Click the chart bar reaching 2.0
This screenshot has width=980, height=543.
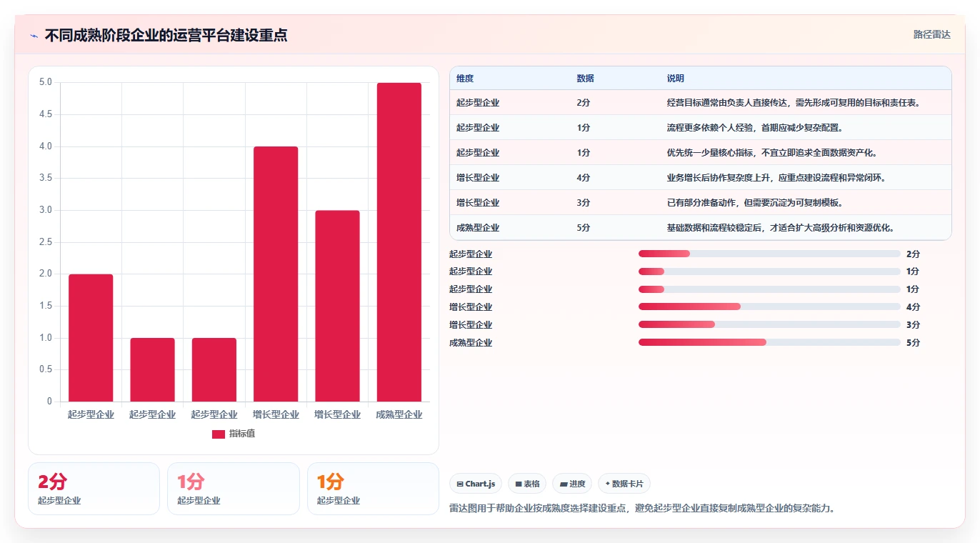[x=91, y=338]
